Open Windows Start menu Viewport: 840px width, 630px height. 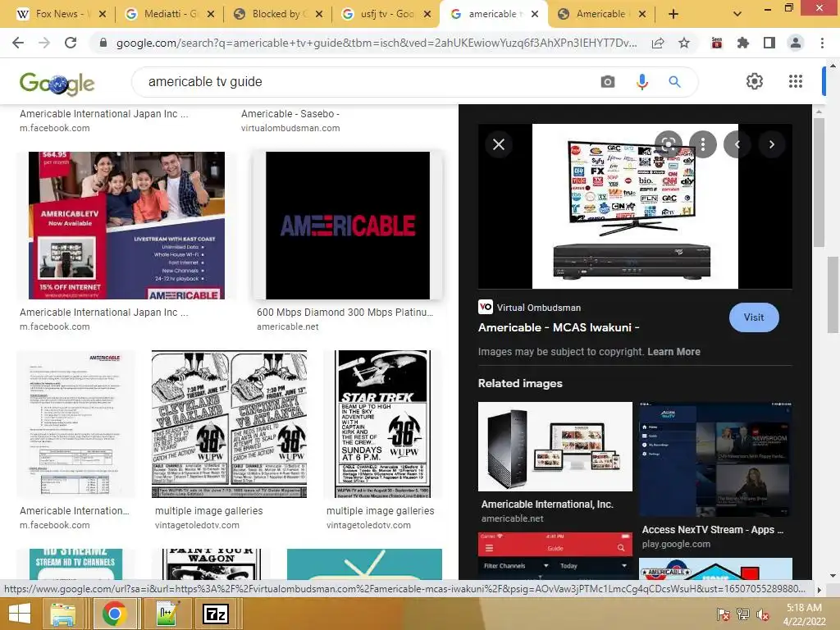pos(20,614)
